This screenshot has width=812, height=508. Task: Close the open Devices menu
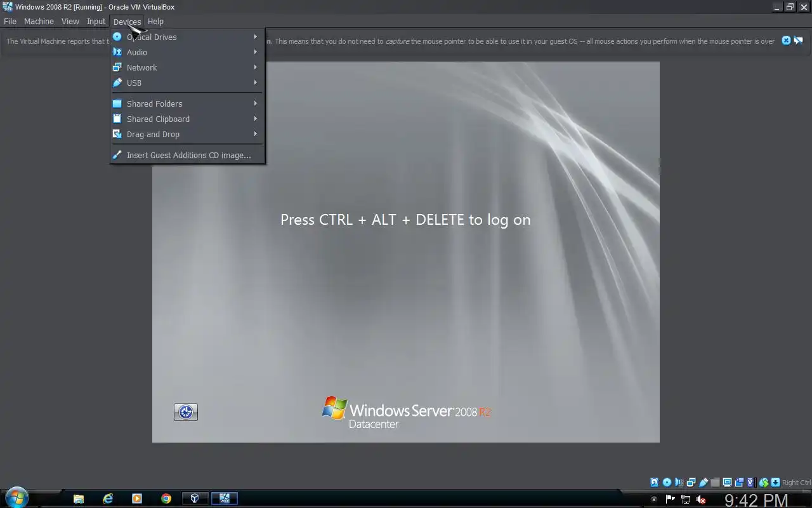click(x=127, y=22)
